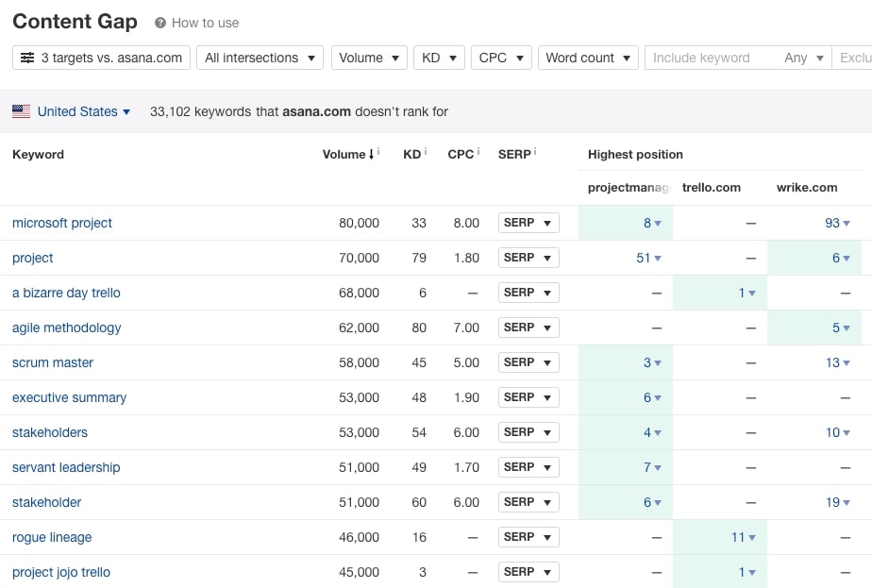Expand position 8 for microsoft project
This screenshot has height=588, width=872.
652,223
